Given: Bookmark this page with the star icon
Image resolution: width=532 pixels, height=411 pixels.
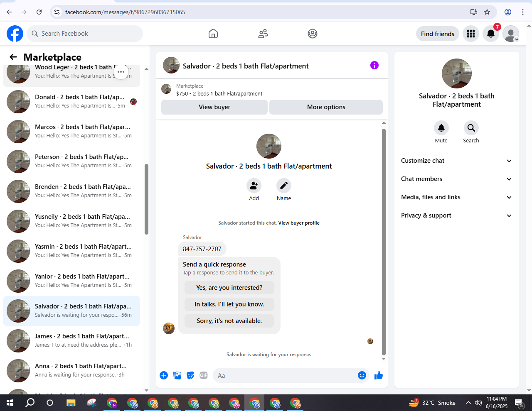Looking at the screenshot, I should (x=487, y=12).
